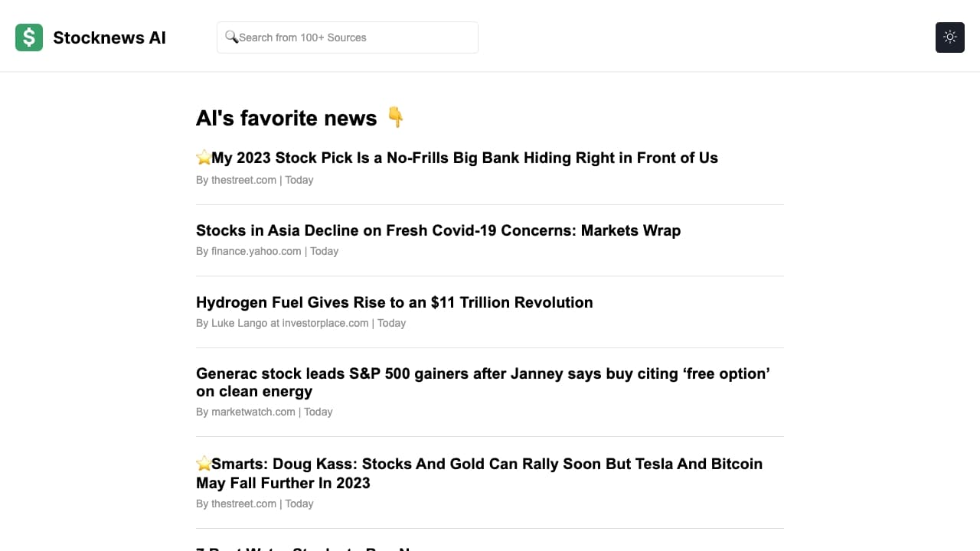Select the AI's favorite news section heading
The height and width of the screenshot is (551, 980).
click(286, 118)
